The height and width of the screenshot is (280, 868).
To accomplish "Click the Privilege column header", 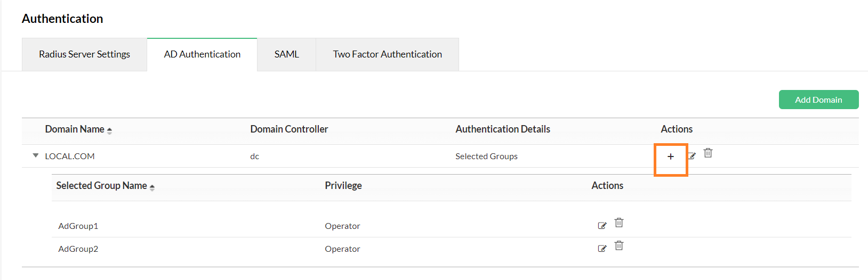I will pos(343,186).
